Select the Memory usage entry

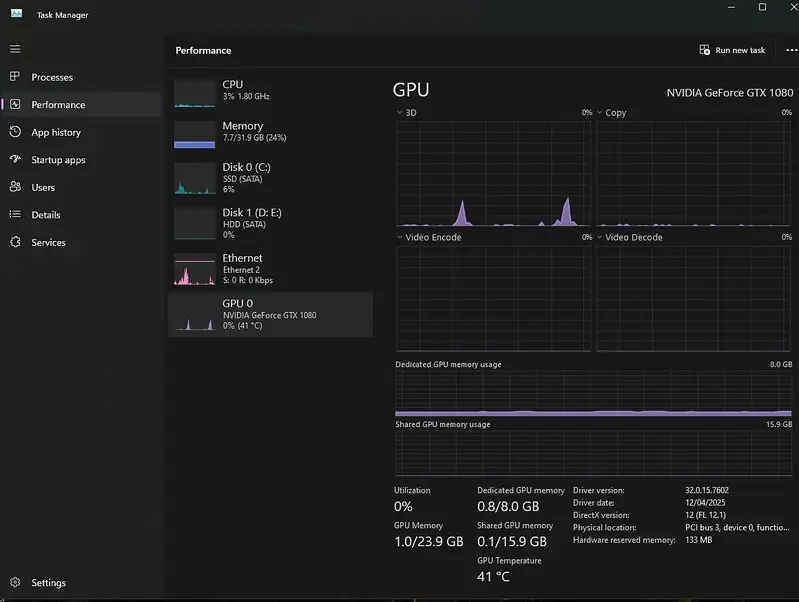(271, 134)
